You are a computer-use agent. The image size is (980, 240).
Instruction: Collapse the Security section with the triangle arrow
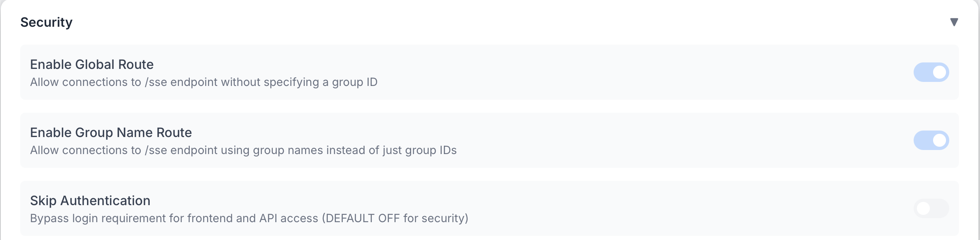coord(954,22)
